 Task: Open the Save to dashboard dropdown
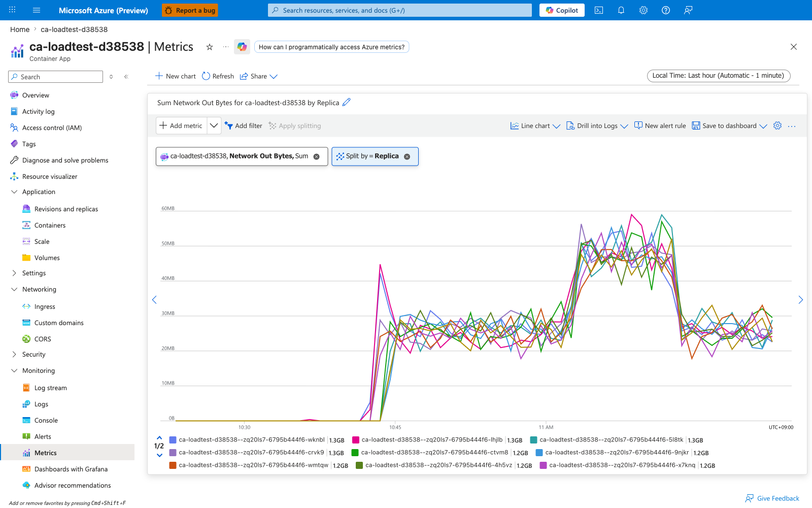pyautogui.click(x=730, y=126)
